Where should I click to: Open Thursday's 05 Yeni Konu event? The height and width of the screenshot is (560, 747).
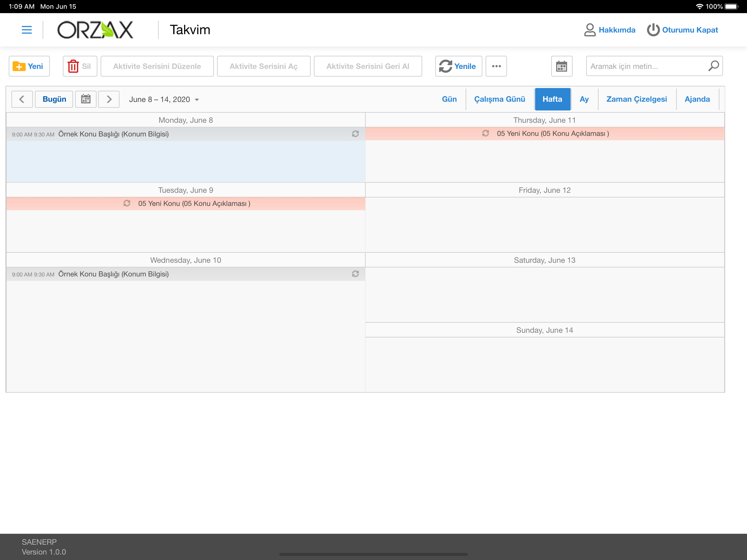point(545,134)
